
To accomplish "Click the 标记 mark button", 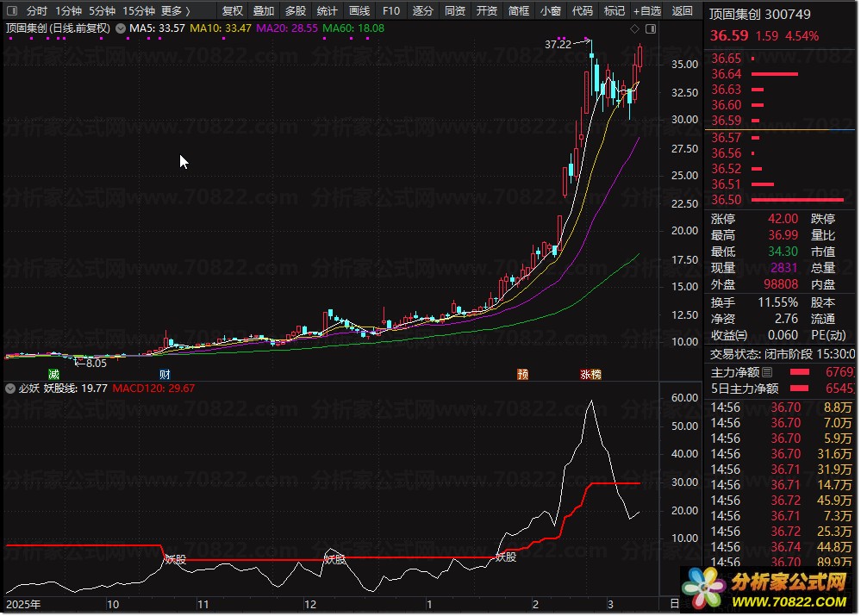I will point(614,10).
